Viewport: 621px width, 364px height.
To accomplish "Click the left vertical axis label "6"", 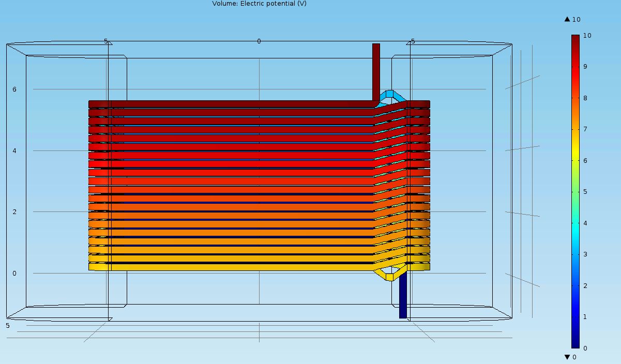I will pos(14,89).
